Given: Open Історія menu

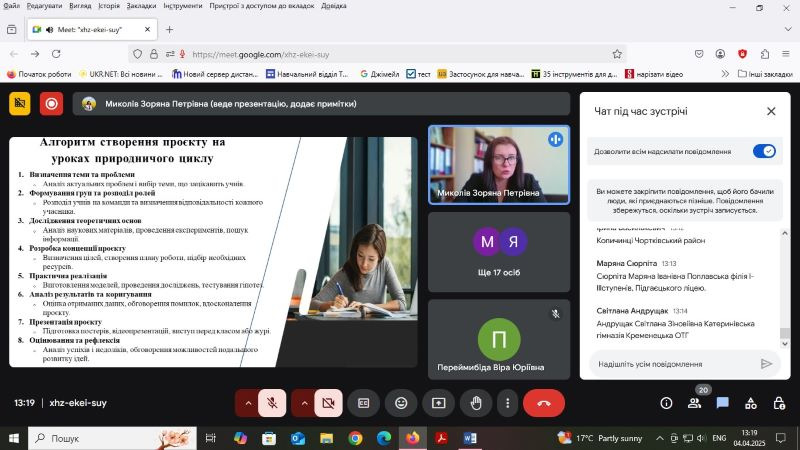Looking at the screenshot, I should pyautogui.click(x=109, y=6).
